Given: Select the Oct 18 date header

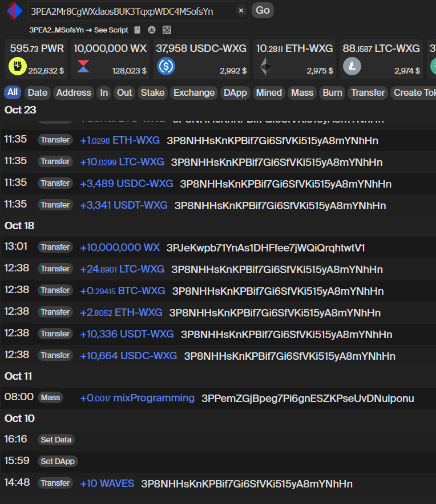Looking at the screenshot, I should click(x=19, y=226).
